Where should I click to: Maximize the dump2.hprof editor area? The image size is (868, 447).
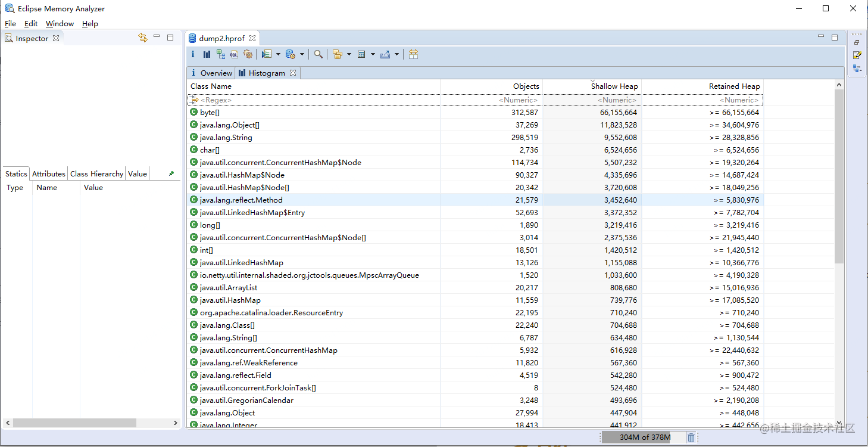[835, 38]
